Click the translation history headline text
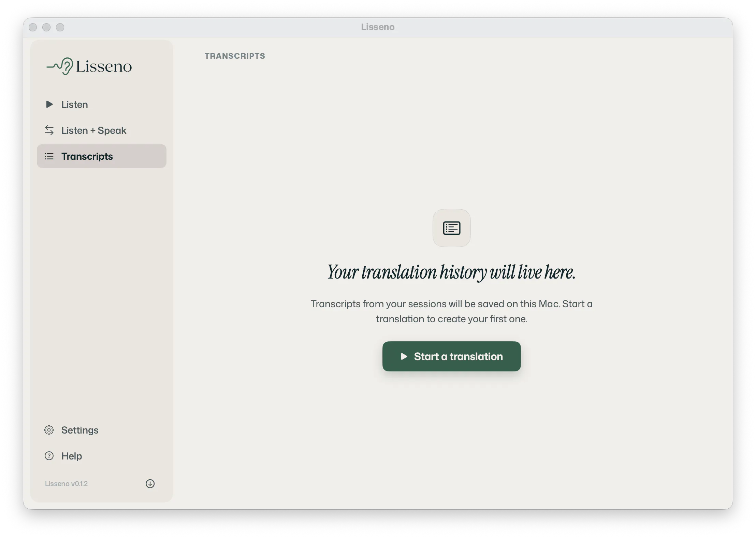756x538 pixels. [x=451, y=272]
